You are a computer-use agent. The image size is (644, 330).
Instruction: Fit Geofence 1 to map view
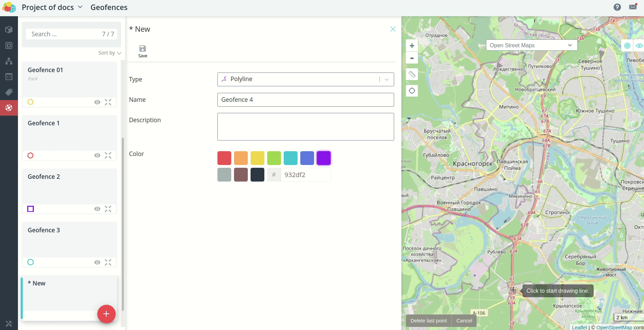[108, 155]
